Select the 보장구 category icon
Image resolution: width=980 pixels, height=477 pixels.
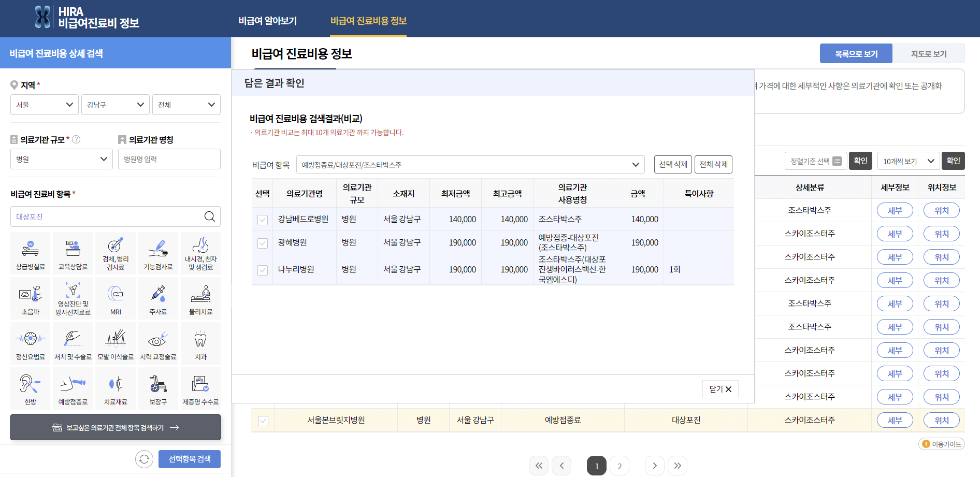(x=158, y=388)
